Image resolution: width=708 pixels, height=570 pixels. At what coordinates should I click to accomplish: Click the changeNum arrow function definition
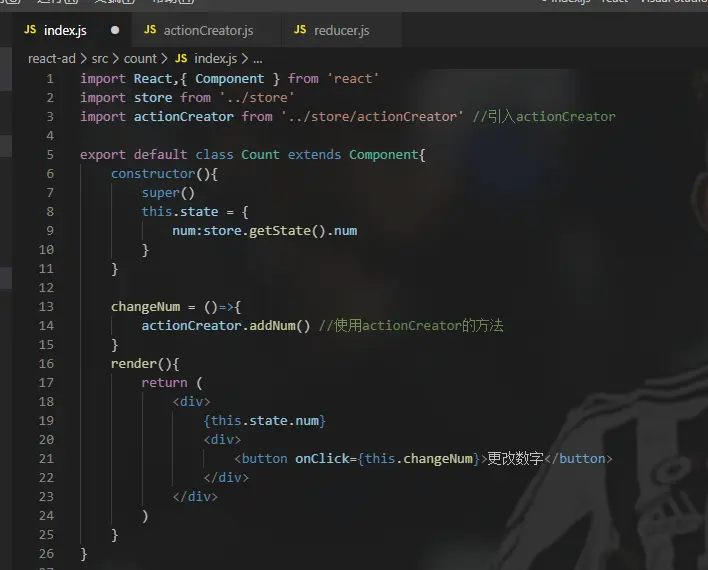pyautogui.click(x=176, y=307)
